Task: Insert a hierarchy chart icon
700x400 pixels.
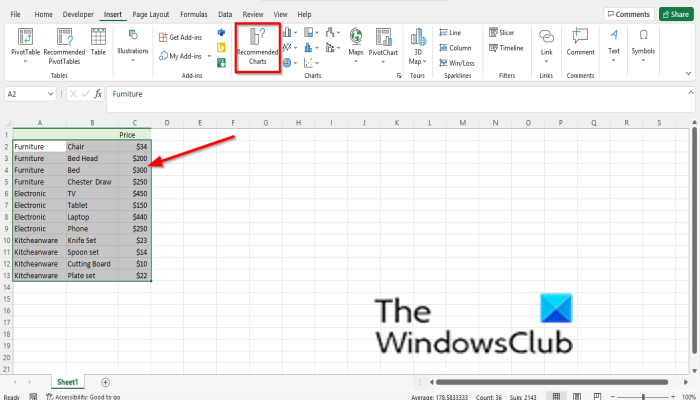Action: [x=308, y=32]
